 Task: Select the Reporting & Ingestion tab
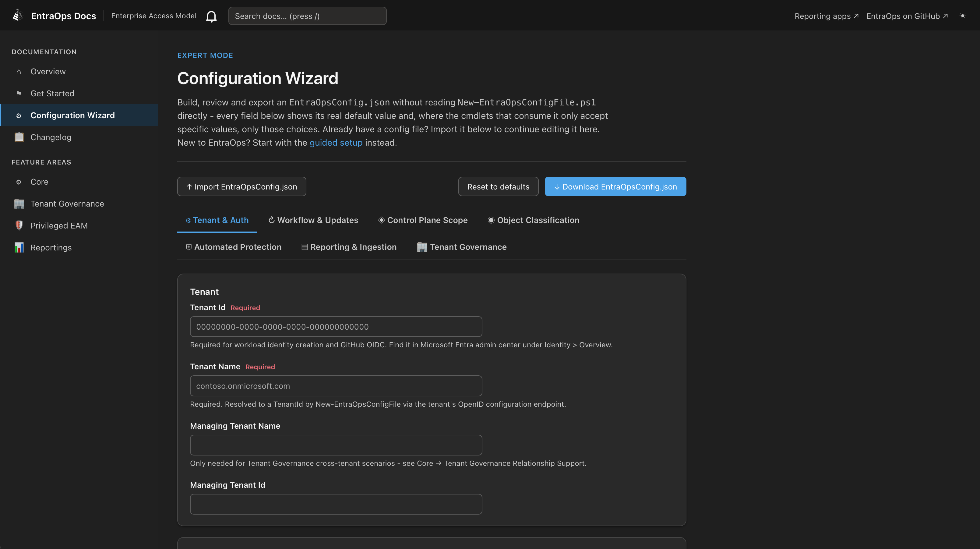point(349,247)
